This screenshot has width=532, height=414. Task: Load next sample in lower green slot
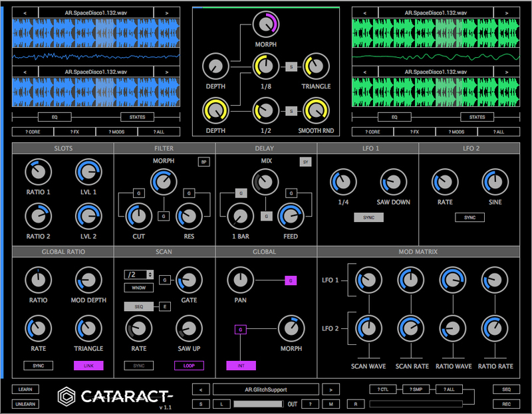[x=507, y=72]
